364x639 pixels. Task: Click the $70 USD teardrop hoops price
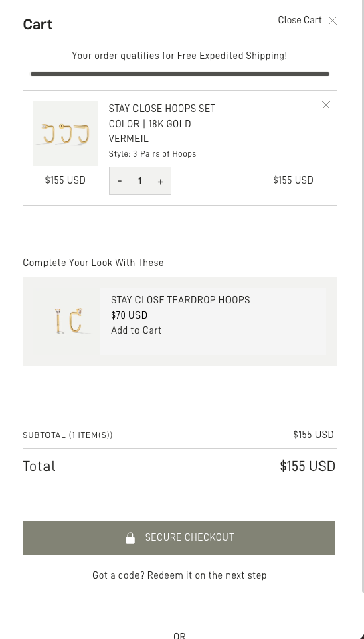pos(129,315)
